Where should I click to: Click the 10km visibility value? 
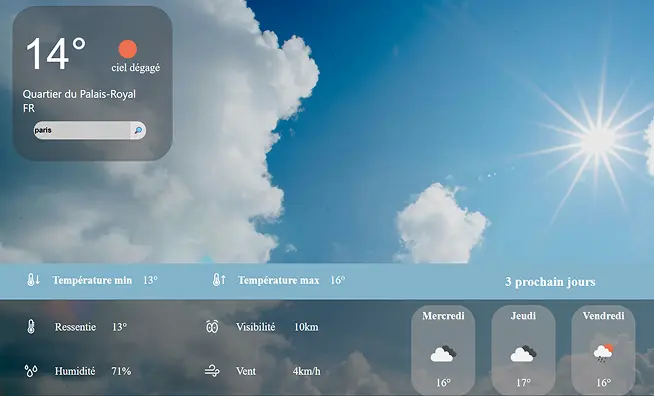pyautogui.click(x=306, y=327)
